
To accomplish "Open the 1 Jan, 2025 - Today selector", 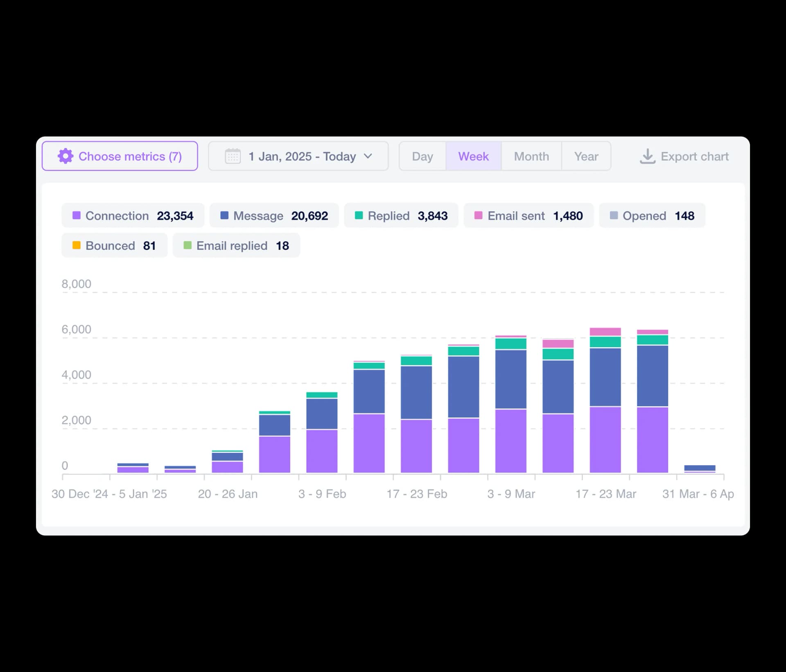I will [298, 156].
